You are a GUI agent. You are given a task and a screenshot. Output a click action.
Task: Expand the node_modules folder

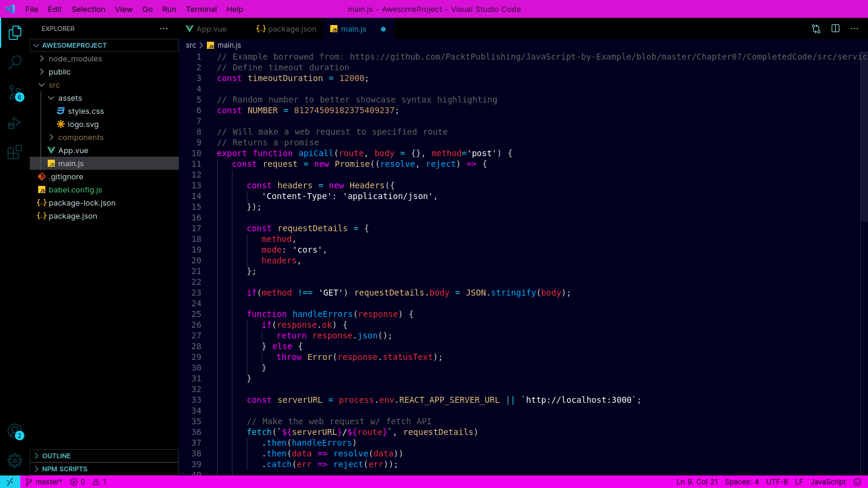coord(104,58)
